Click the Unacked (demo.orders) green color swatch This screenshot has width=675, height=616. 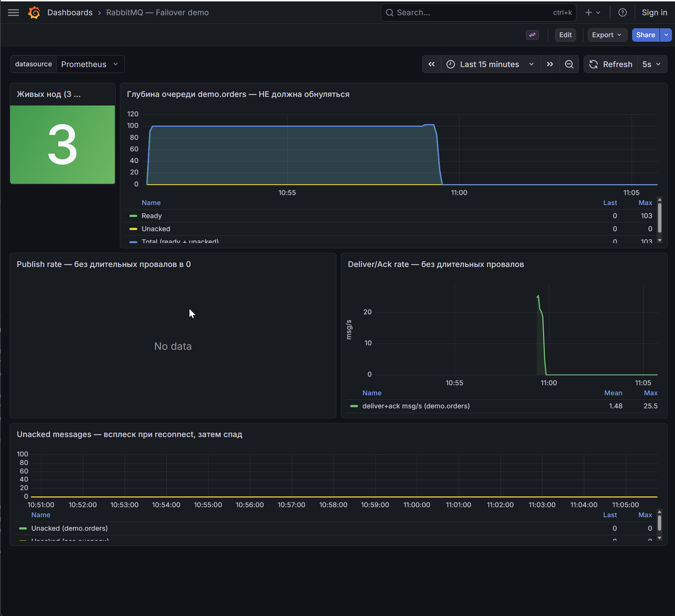pos(23,528)
